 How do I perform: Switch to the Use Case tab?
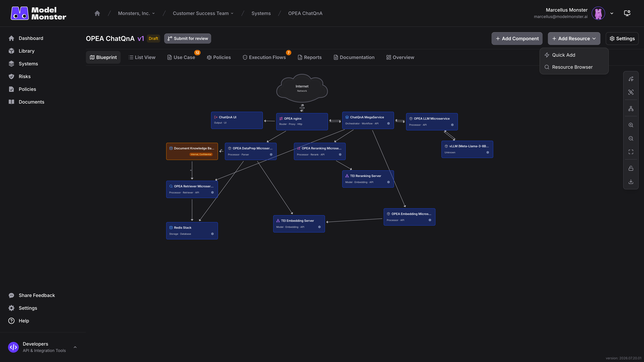pos(181,57)
